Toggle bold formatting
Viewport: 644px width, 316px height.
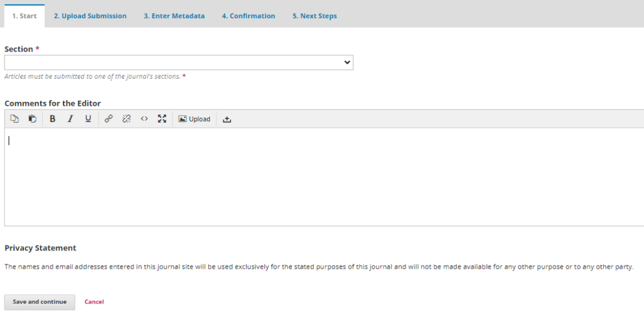53,119
